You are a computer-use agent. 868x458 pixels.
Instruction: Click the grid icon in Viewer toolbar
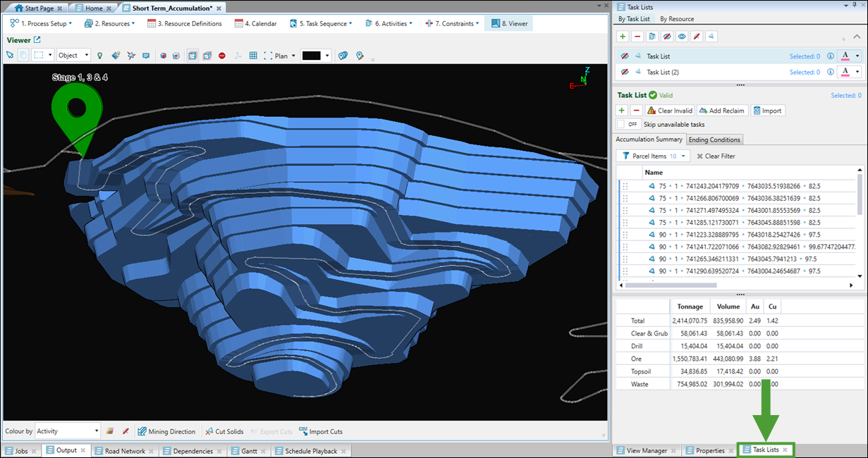(253, 56)
